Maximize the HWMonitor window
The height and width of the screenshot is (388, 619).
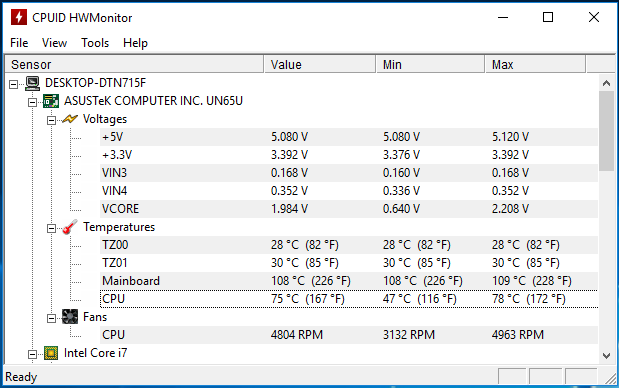pyautogui.click(x=548, y=17)
